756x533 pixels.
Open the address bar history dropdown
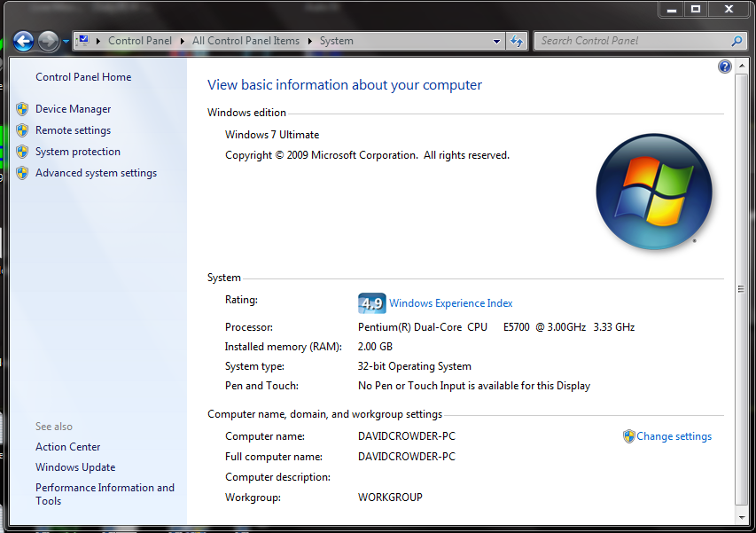[x=496, y=41]
